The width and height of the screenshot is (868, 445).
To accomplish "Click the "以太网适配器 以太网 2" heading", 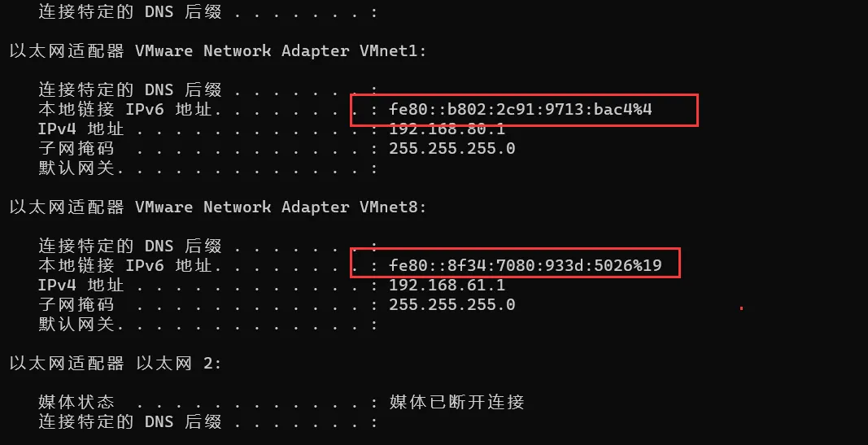I will tap(114, 364).
